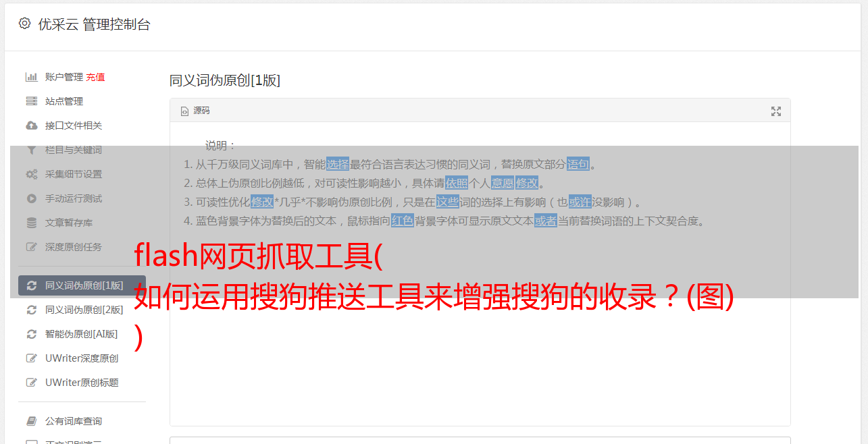The image size is (868, 444).
Task: Click the red 充值 recharge link
Action: [95, 77]
